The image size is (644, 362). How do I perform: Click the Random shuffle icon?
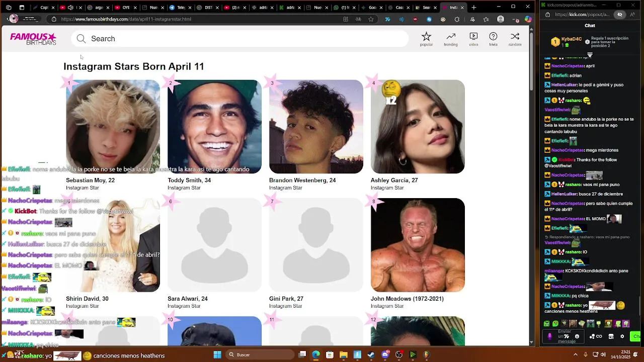click(x=515, y=37)
